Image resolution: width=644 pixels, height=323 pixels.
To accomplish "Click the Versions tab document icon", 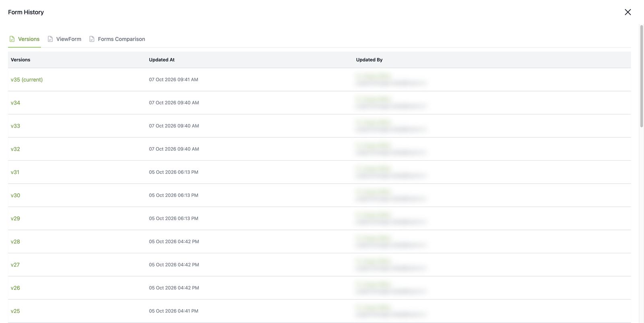I will [x=12, y=39].
